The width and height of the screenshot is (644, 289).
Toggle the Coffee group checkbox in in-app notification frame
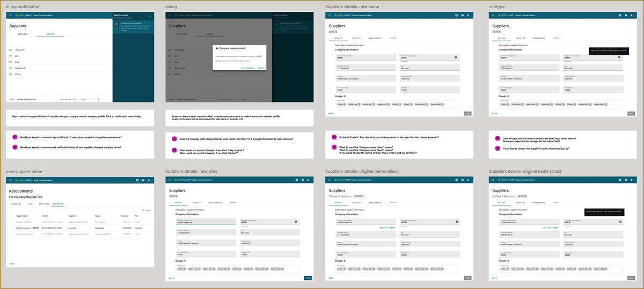[10, 74]
